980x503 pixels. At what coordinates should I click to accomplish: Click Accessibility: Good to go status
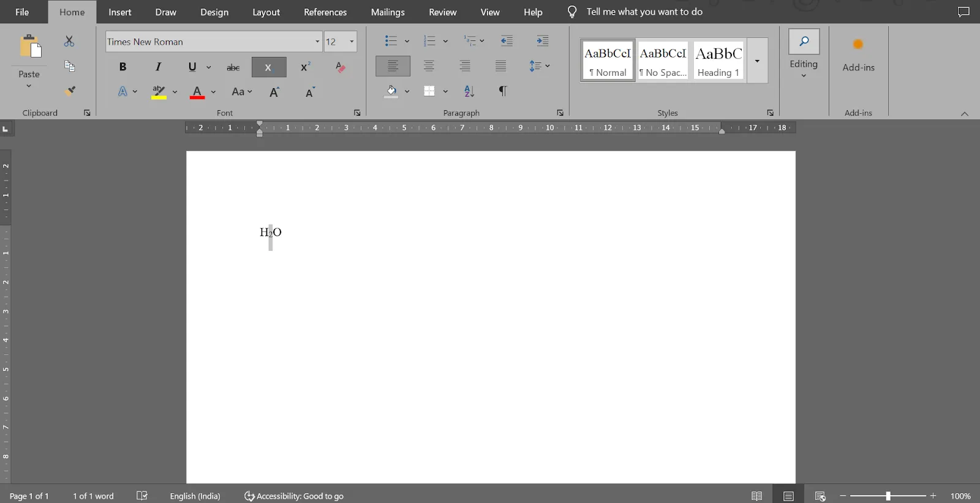[294, 496]
